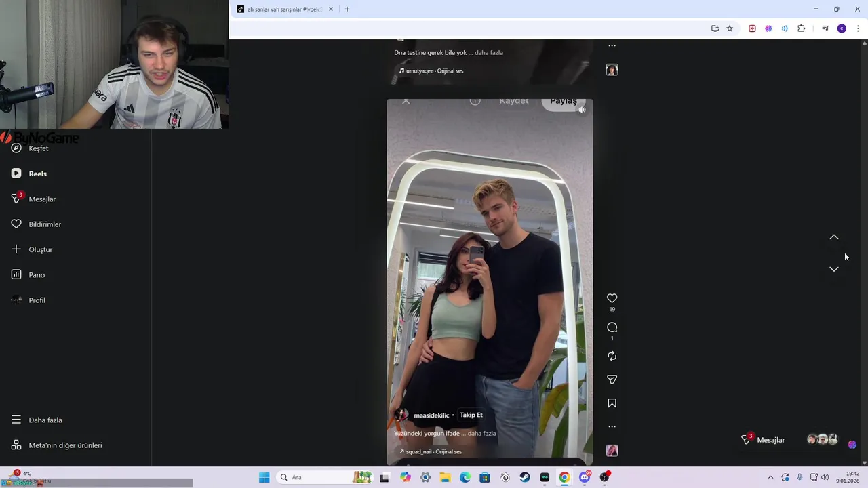Open Mesajlar in the left sidebar
This screenshot has width=868, height=488.
(33, 199)
